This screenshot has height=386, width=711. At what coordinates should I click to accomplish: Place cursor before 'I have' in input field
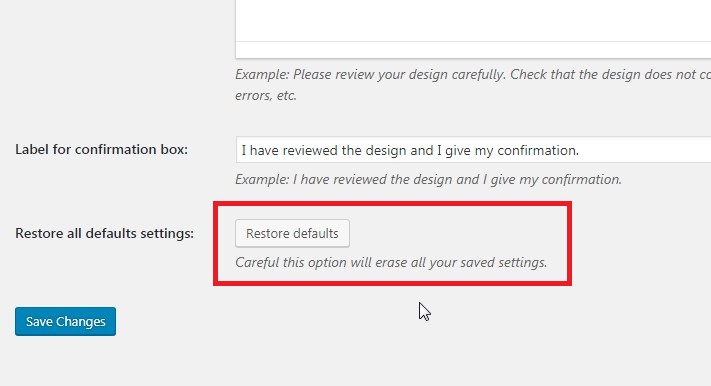coord(241,150)
